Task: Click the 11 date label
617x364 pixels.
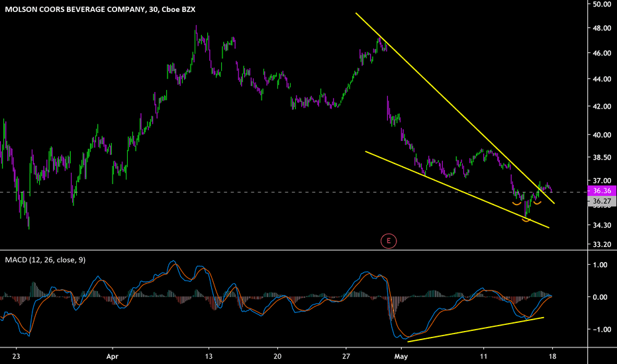Action: click(484, 357)
